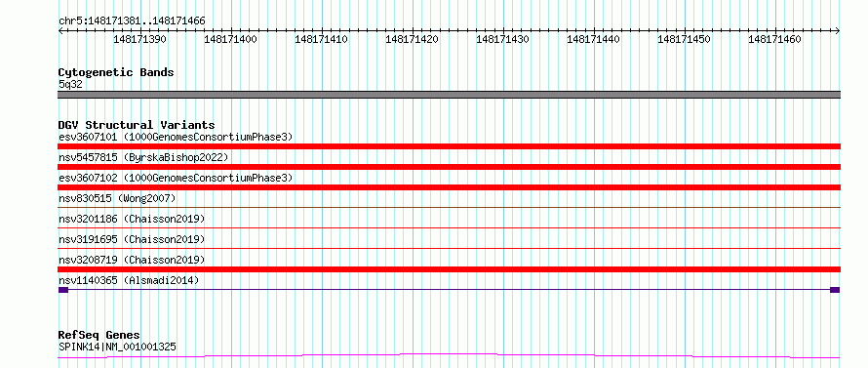Click the right purple end block of nsv1140365
The image size is (868, 368).
[x=835, y=290]
